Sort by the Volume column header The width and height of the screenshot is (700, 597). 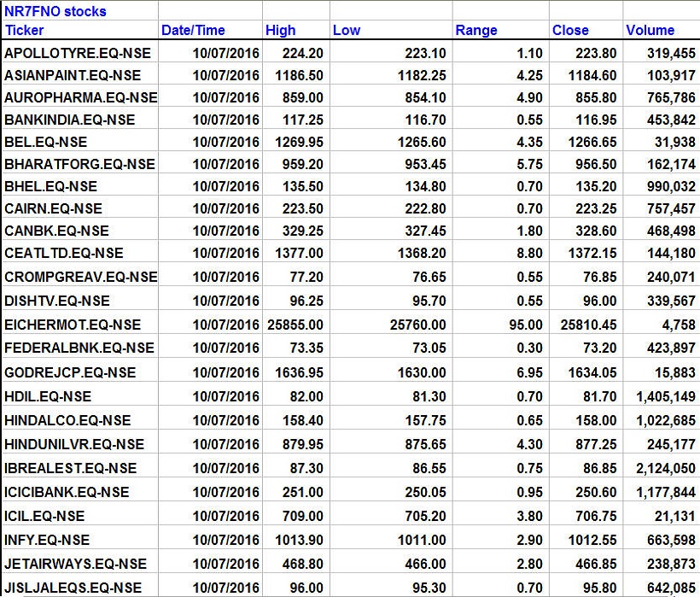(650, 30)
